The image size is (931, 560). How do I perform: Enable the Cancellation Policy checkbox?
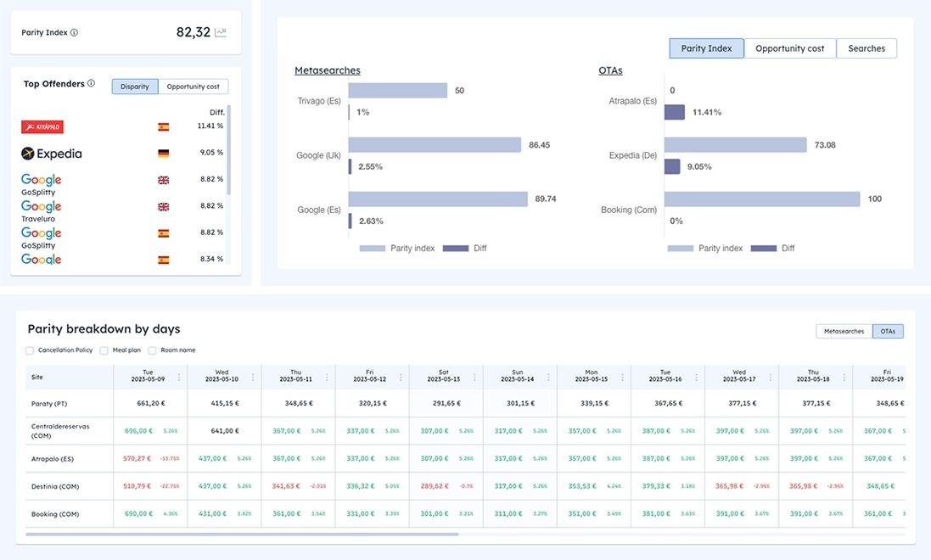(30, 350)
